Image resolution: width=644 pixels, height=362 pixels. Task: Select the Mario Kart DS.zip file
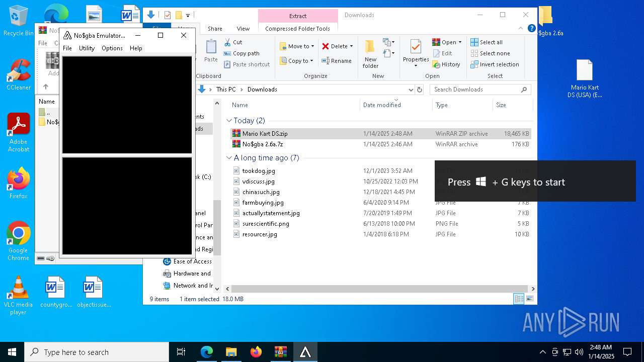click(x=380, y=134)
